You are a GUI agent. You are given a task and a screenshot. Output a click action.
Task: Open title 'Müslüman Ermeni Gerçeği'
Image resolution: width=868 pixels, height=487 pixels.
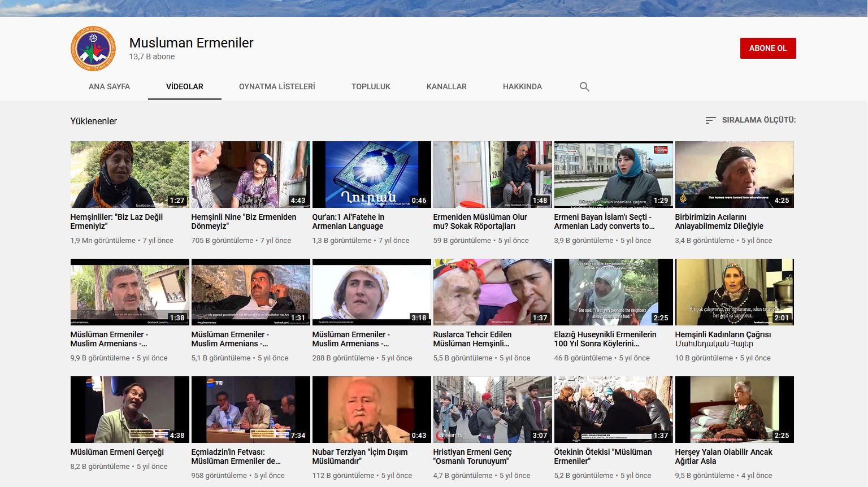click(x=117, y=452)
